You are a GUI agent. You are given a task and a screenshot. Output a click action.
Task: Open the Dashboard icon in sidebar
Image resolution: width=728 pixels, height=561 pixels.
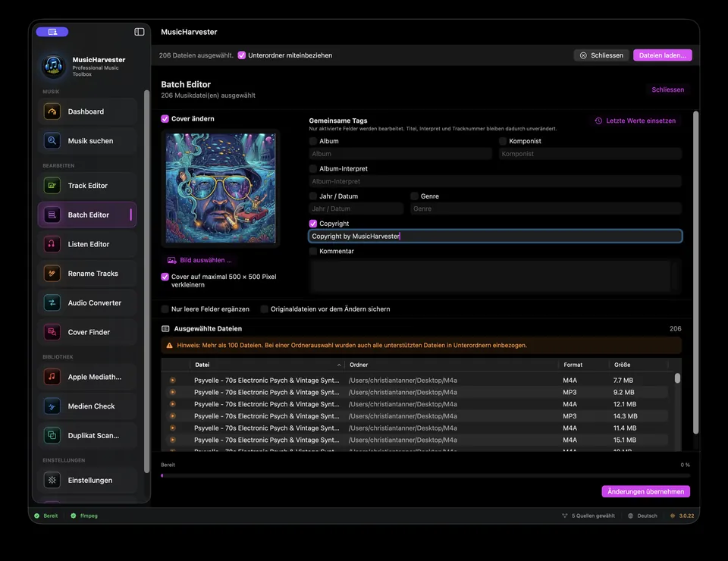click(52, 111)
